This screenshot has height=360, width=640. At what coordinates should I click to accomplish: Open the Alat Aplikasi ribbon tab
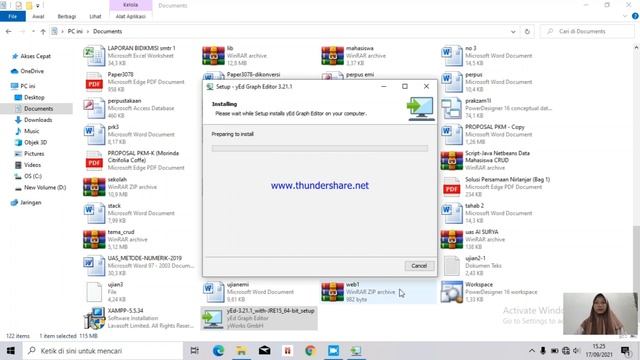tap(131, 16)
